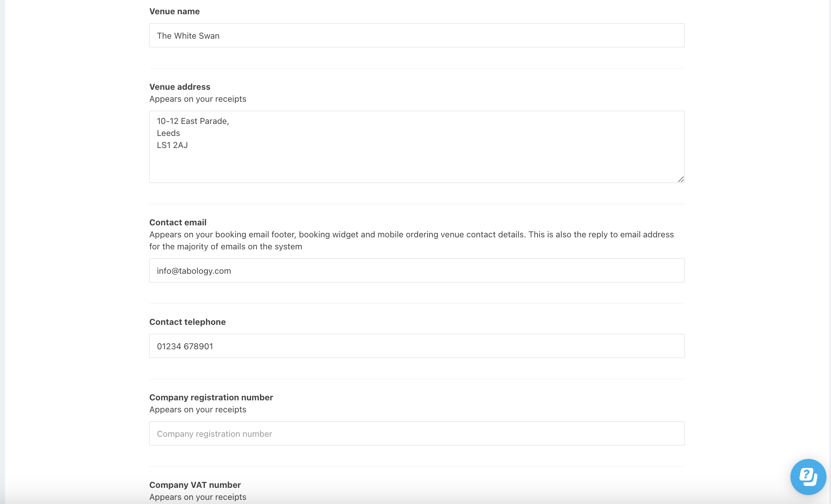Image resolution: width=831 pixels, height=504 pixels.
Task: Click the Venue address heading
Action: tap(180, 87)
